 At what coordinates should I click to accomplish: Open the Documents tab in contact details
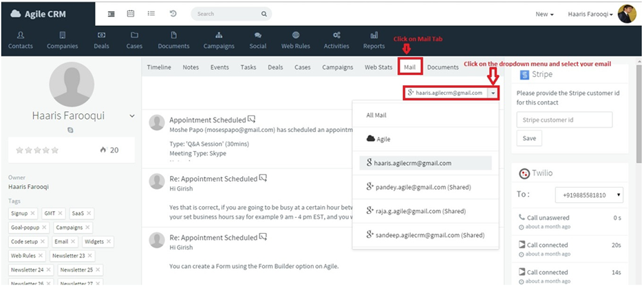pos(443,67)
